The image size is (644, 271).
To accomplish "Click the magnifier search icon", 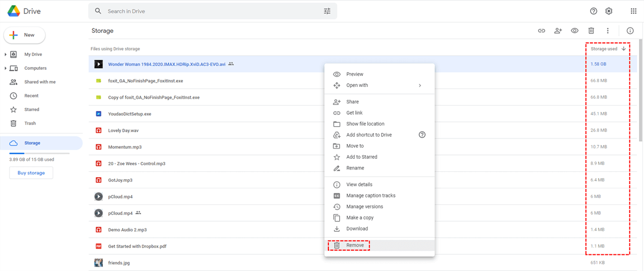I will pos(98,11).
